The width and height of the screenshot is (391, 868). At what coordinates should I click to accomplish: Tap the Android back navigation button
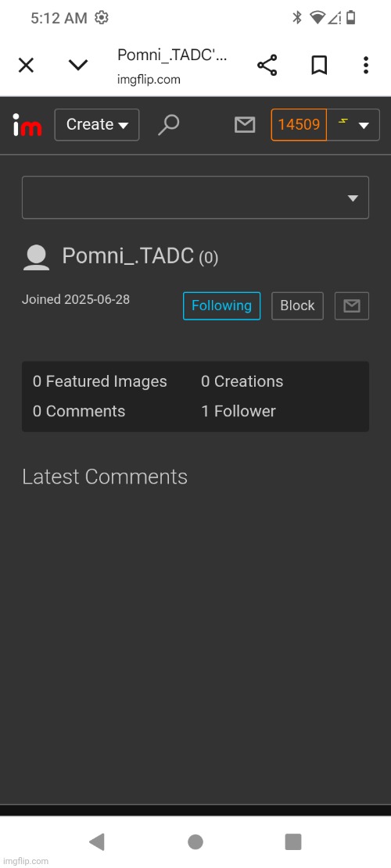[97, 842]
